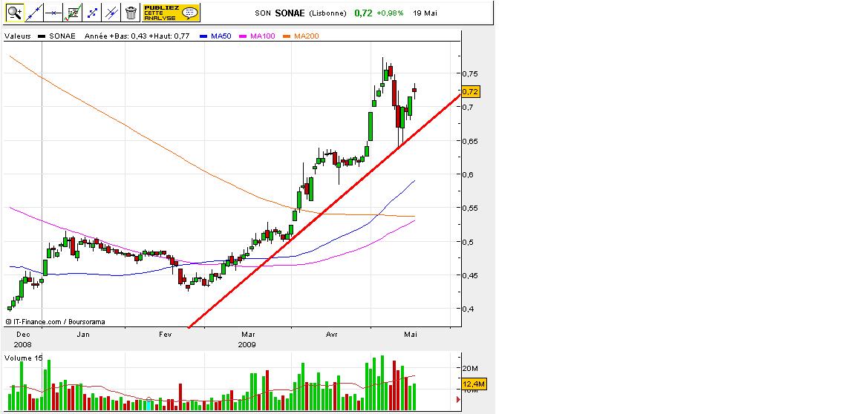
Task: Click the 0,6 price axis label
Action: tap(468, 174)
